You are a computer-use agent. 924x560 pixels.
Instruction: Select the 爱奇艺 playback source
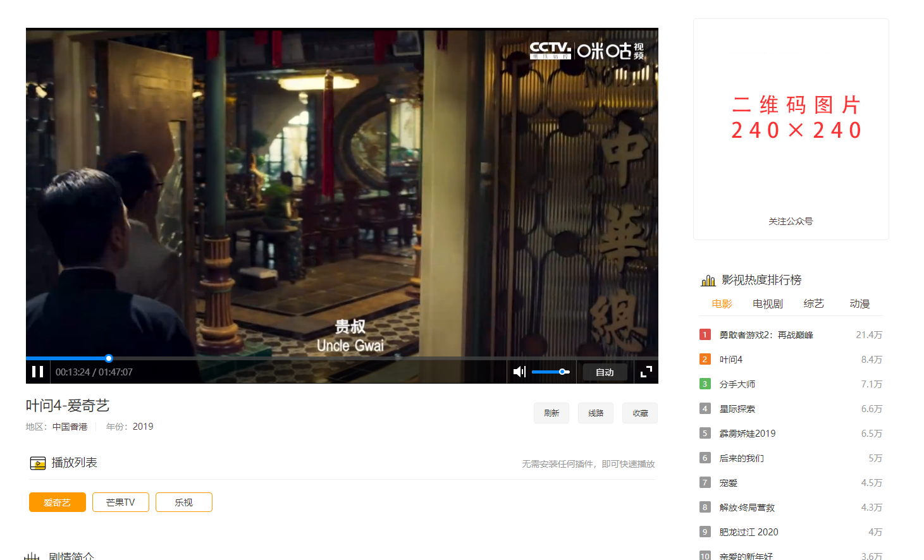pyautogui.click(x=58, y=502)
